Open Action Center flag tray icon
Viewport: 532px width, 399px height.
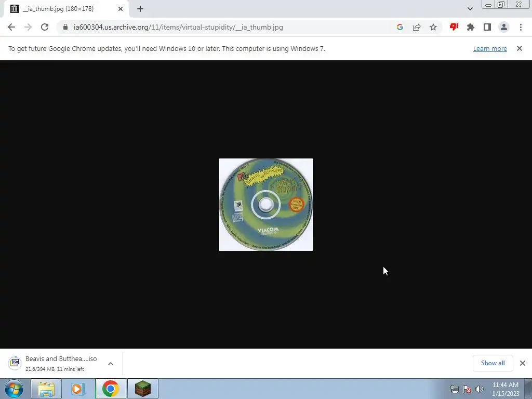[x=467, y=389]
